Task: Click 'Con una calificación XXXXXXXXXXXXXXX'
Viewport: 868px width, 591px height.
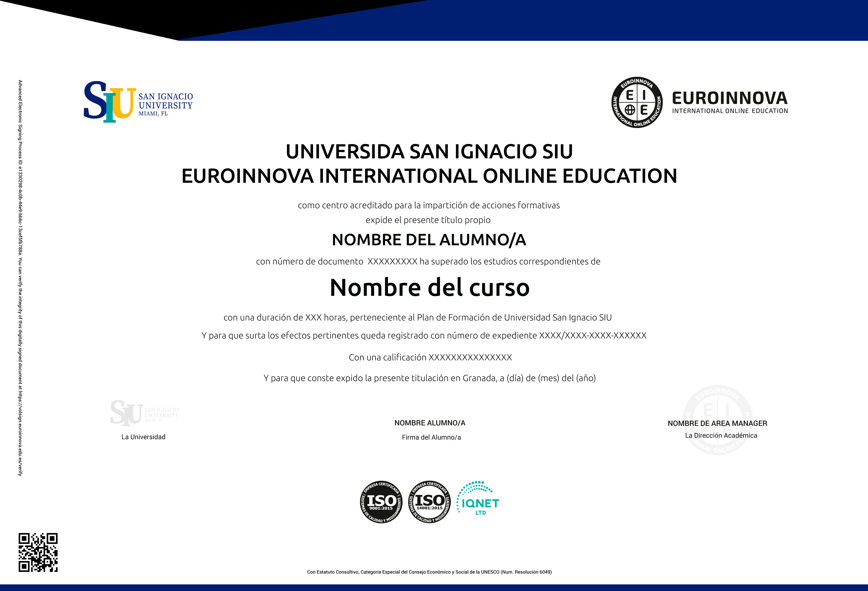Action: click(430, 357)
